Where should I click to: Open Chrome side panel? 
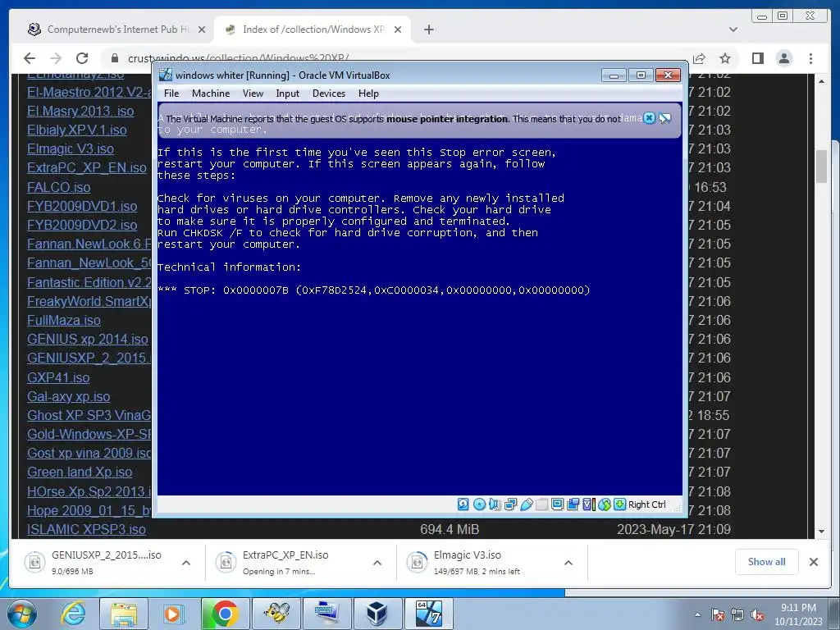pos(757,58)
